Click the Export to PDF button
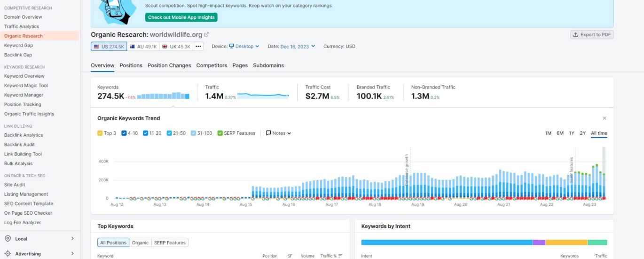This screenshot has height=259, width=644. 592,35
